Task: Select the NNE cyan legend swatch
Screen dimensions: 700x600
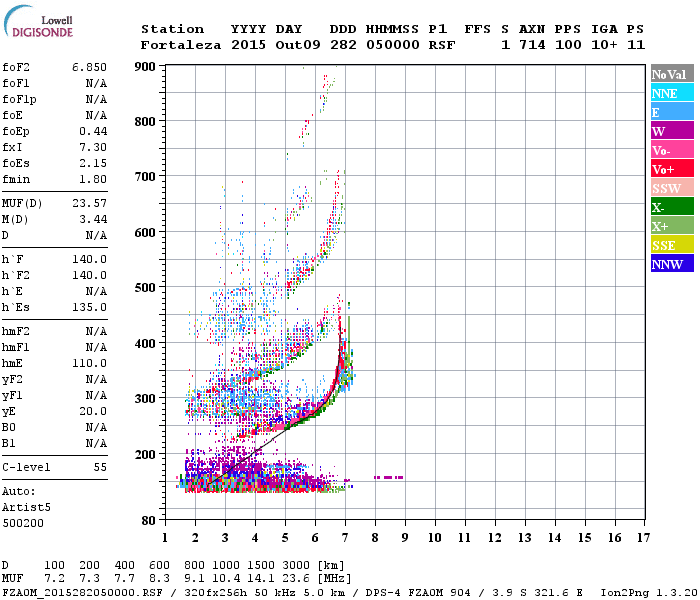Action: (x=672, y=92)
